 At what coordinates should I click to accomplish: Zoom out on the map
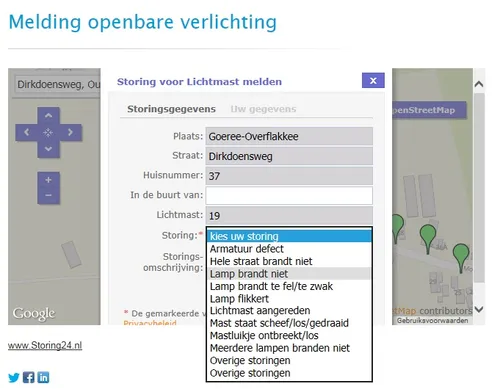tap(48, 196)
